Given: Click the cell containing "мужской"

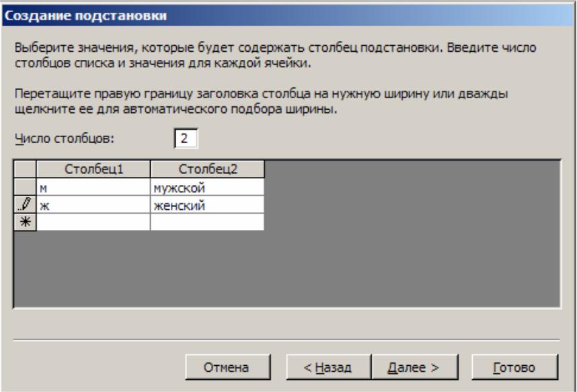Looking at the screenshot, I should point(208,188).
